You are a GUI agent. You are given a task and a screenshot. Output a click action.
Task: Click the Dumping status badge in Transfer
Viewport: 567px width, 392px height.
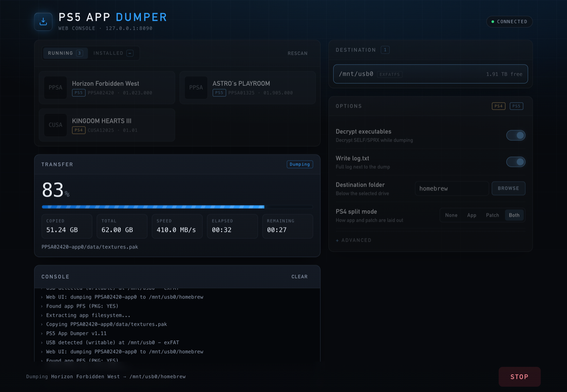tap(300, 164)
